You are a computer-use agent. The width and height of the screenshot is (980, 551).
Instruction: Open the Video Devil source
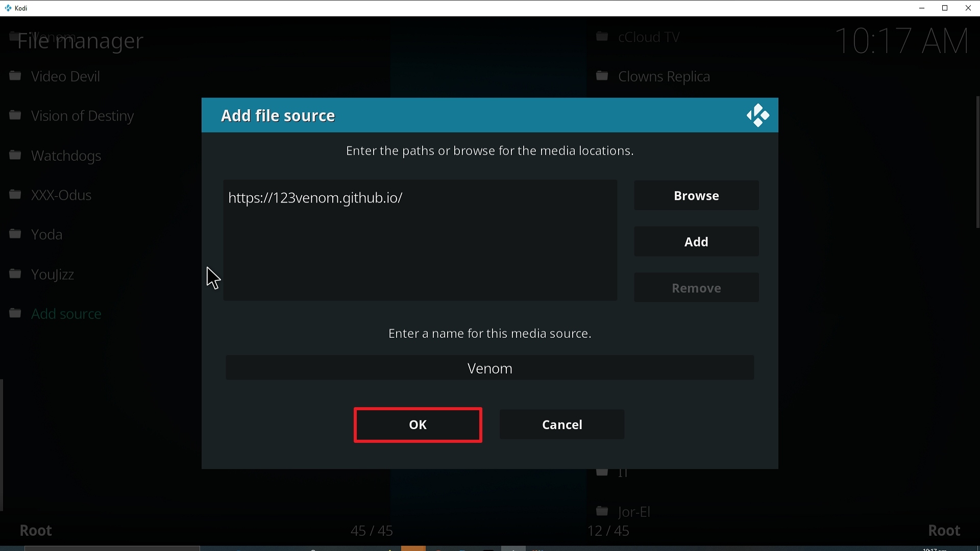[65, 77]
